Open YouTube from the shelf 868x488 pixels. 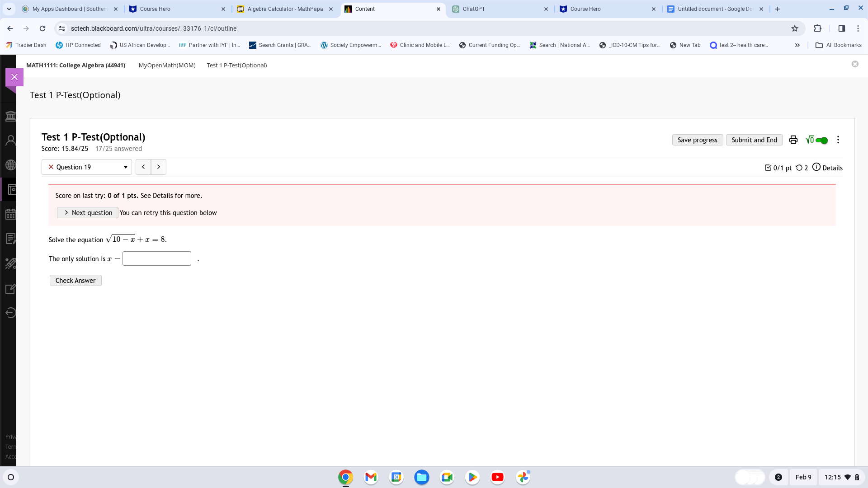[497, 477]
